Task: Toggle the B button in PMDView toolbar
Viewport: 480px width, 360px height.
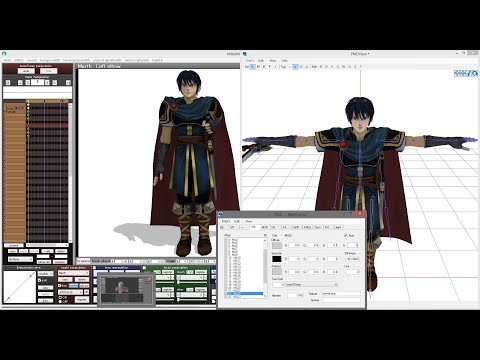Action: (264, 67)
